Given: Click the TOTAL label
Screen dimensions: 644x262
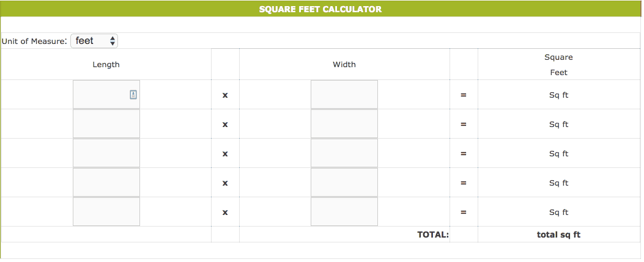Looking at the screenshot, I should 432,235.
